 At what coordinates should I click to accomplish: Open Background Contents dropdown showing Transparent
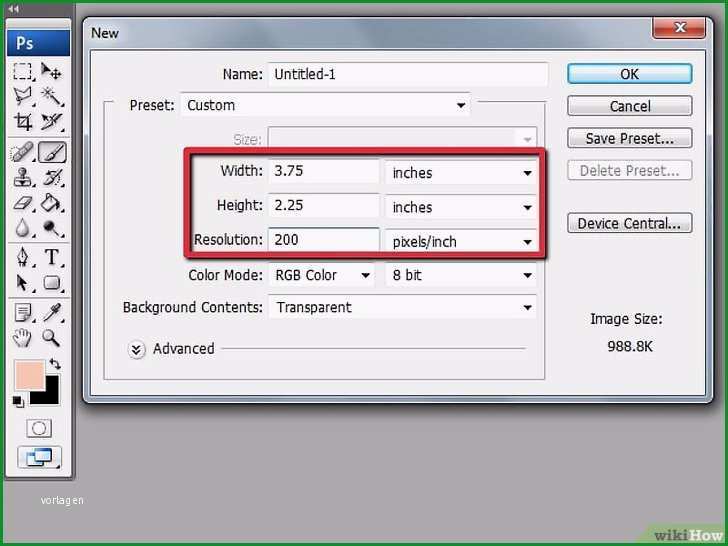402,307
